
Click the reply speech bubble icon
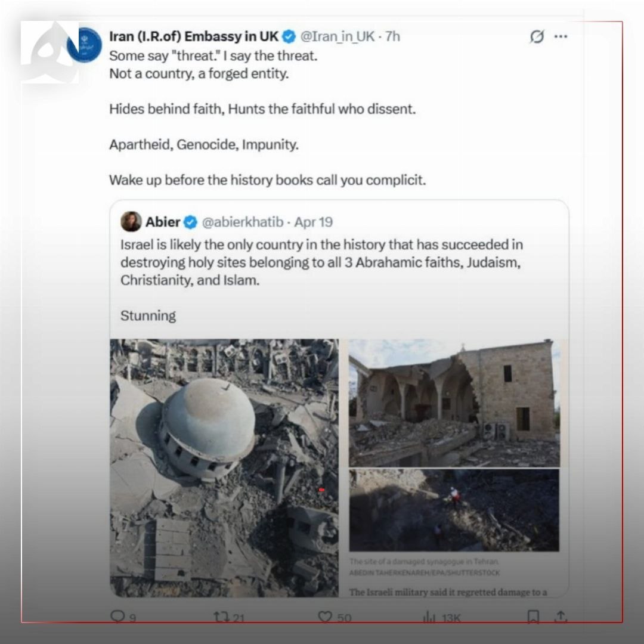118,616
